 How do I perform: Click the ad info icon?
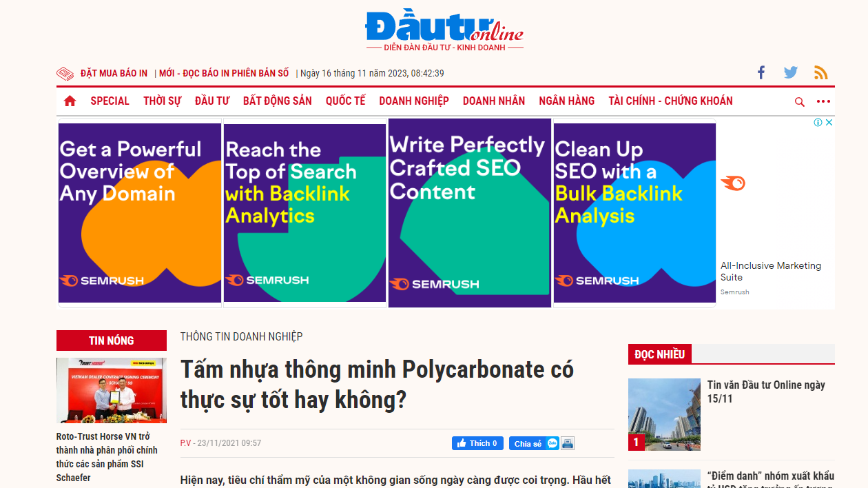[818, 123]
